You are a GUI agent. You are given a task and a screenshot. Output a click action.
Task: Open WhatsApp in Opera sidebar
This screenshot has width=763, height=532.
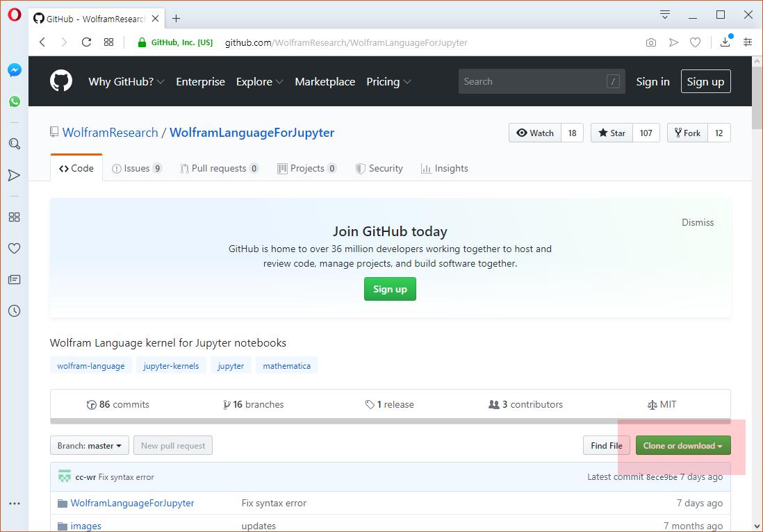pos(15,101)
